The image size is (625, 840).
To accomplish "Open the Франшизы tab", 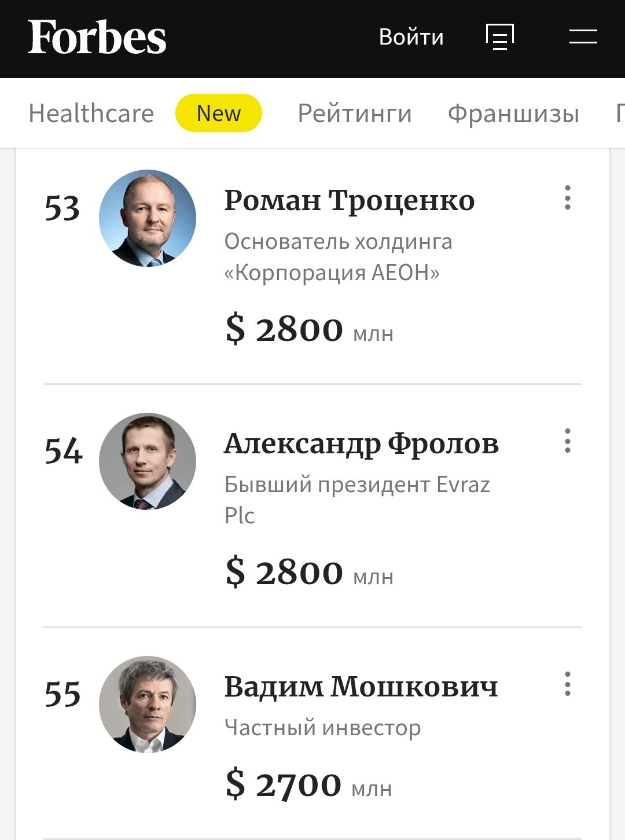I will [514, 113].
